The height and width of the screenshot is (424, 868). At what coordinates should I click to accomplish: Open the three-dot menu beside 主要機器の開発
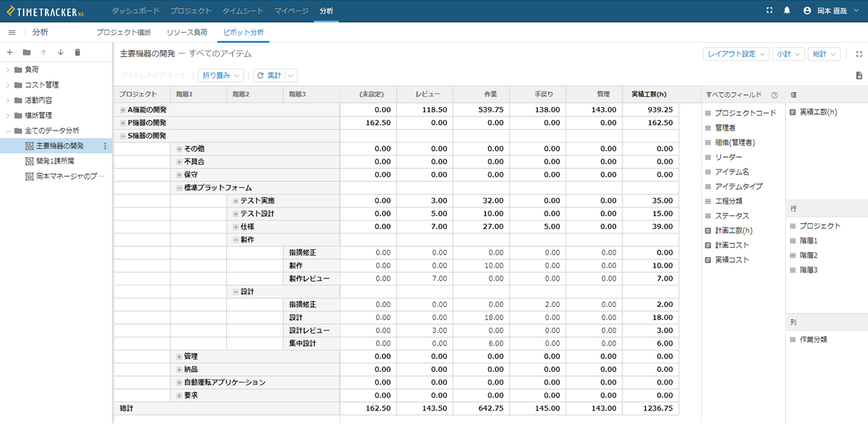106,146
